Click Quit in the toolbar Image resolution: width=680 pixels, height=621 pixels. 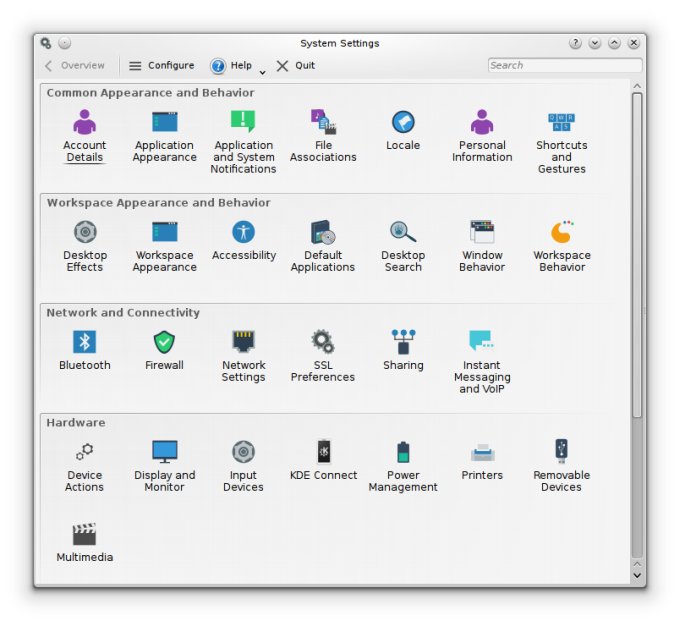pyautogui.click(x=295, y=66)
